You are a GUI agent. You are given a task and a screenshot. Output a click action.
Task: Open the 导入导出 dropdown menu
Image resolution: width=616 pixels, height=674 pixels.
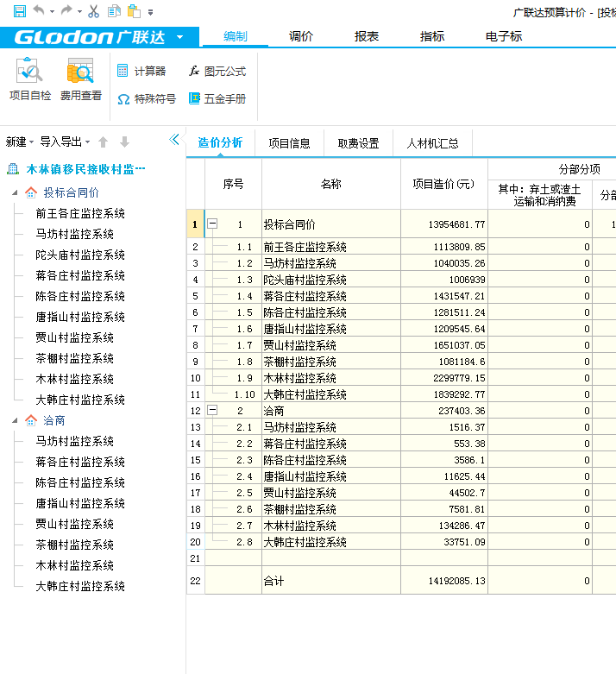(65, 142)
